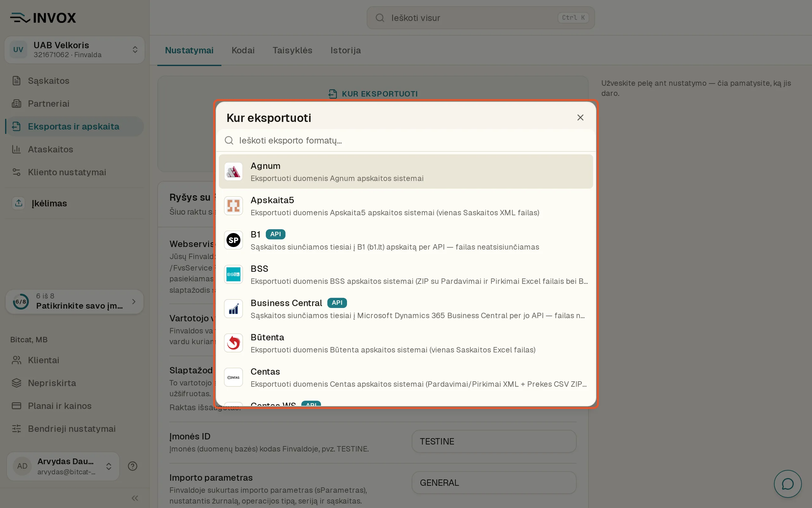Click the B1 SP logo icon
This screenshot has height=508, width=812.
pyautogui.click(x=233, y=240)
